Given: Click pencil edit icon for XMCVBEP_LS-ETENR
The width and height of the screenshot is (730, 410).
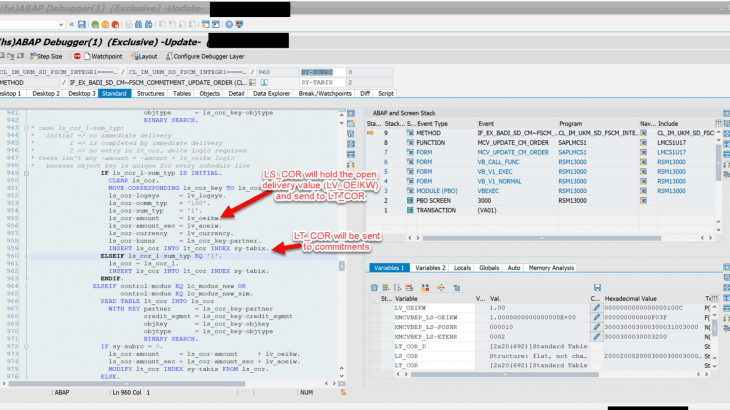Looking at the screenshot, I should click(597, 336).
